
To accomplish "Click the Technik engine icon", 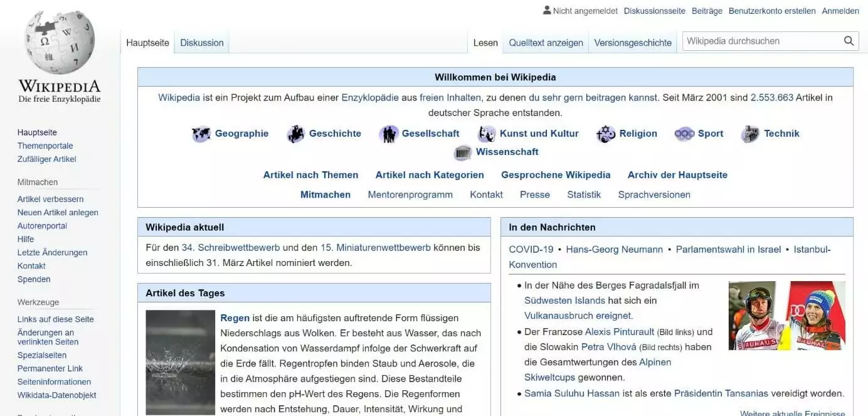I will 750,134.
